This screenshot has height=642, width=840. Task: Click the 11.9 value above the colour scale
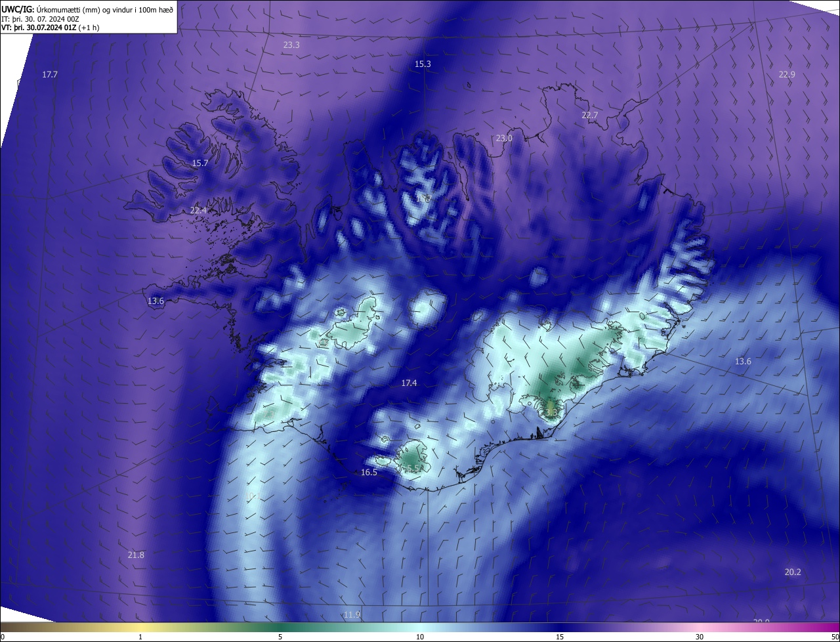352,615
